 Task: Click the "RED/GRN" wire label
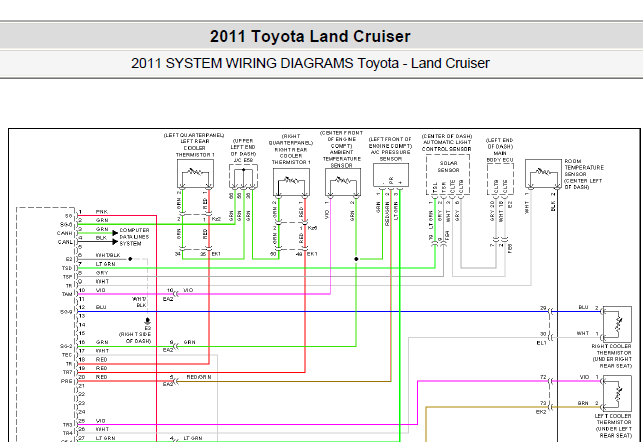coord(199,377)
